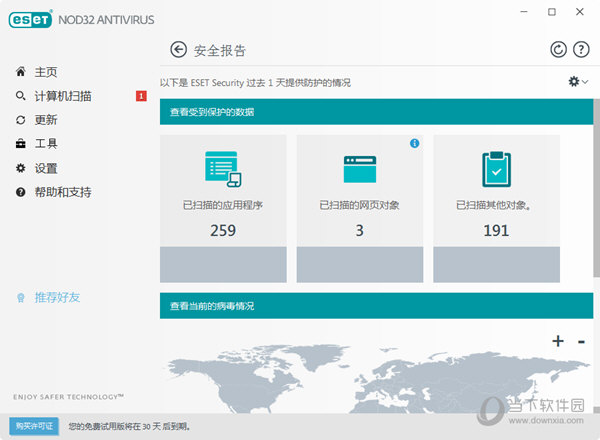The width and height of the screenshot is (600, 440).
Task: Click the 购买许可证 button
Action: click(x=34, y=426)
